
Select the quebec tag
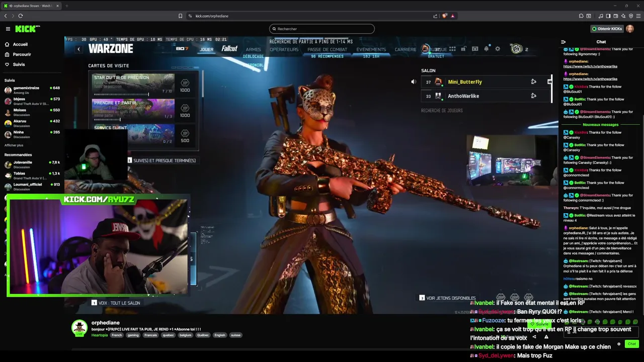pyautogui.click(x=167, y=335)
